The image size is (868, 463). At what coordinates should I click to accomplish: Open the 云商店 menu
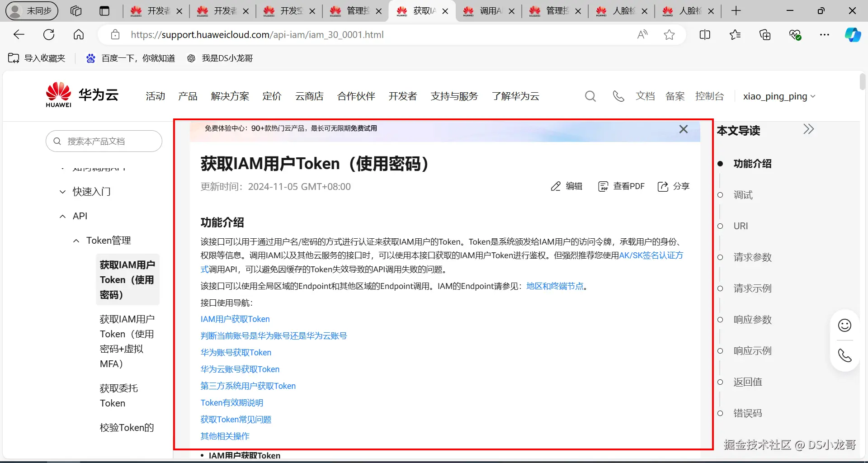[x=309, y=96]
